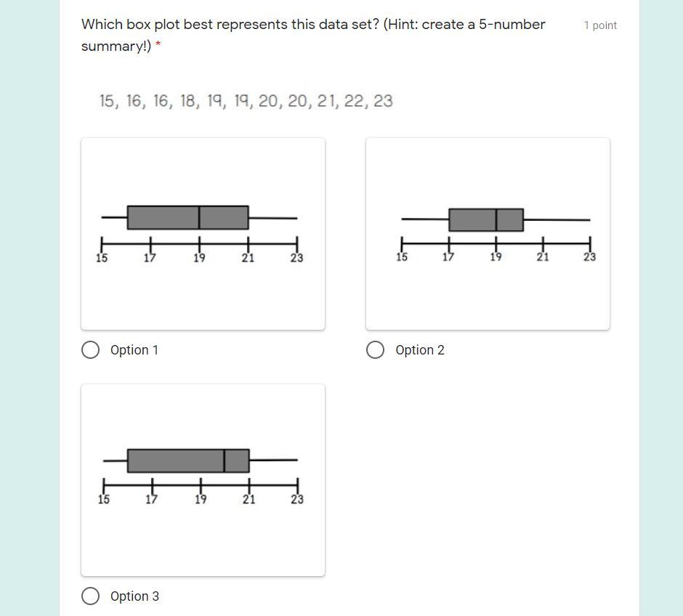Click the gray box in Option 1's plot
683x616 pixels.
(x=187, y=217)
